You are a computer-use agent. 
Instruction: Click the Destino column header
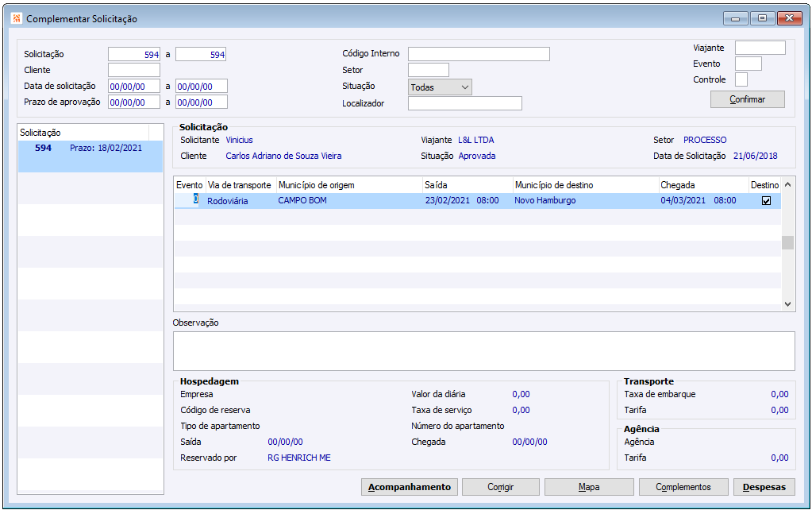coord(765,185)
